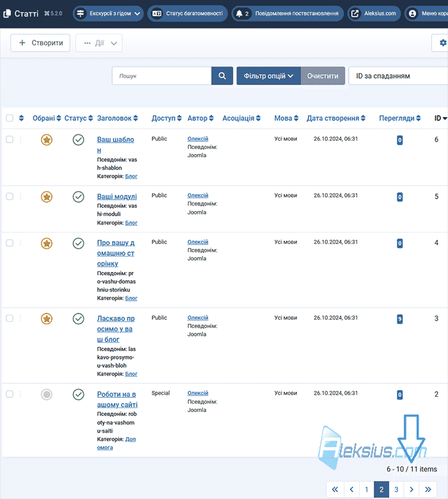Sort by Асоціація column
The width and height of the screenshot is (448, 499).
coord(241,118)
